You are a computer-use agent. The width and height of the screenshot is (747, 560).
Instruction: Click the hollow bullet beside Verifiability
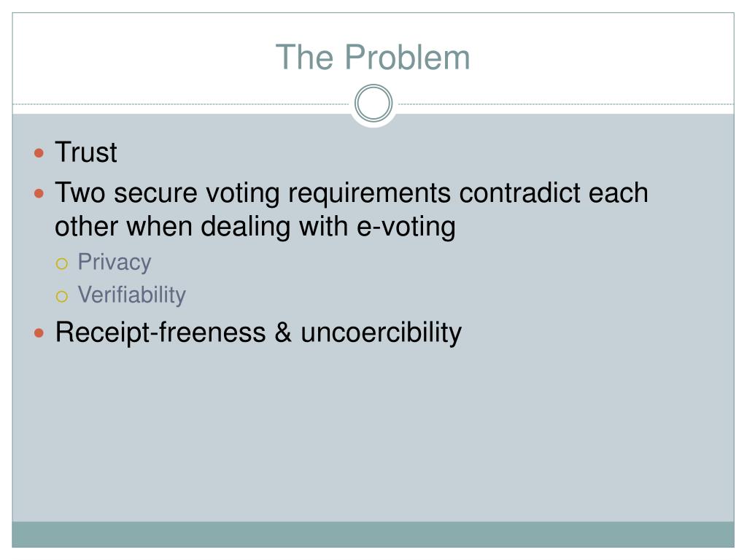point(62,297)
